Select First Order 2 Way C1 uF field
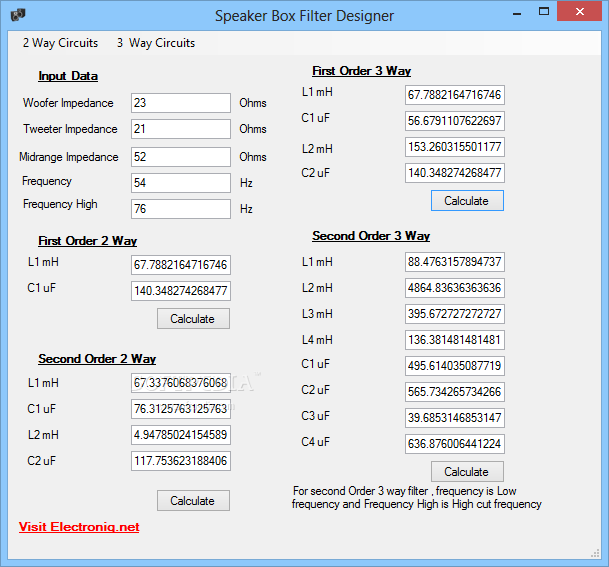 point(181,291)
